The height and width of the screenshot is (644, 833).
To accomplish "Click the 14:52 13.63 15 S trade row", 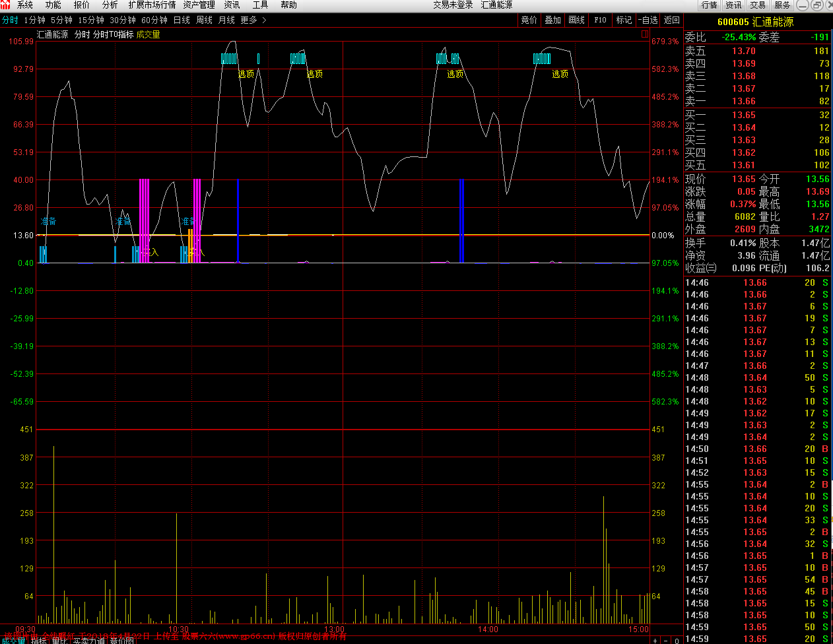I will click(758, 472).
